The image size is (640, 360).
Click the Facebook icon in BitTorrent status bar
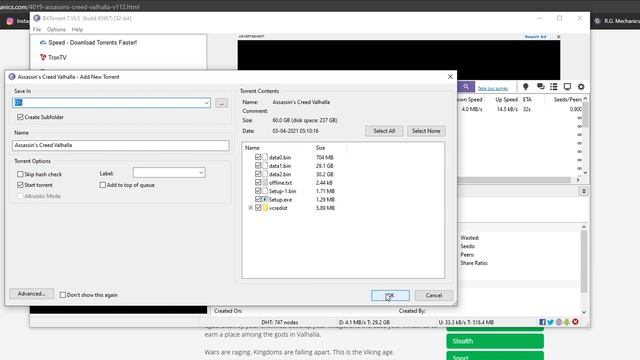[x=542, y=322]
